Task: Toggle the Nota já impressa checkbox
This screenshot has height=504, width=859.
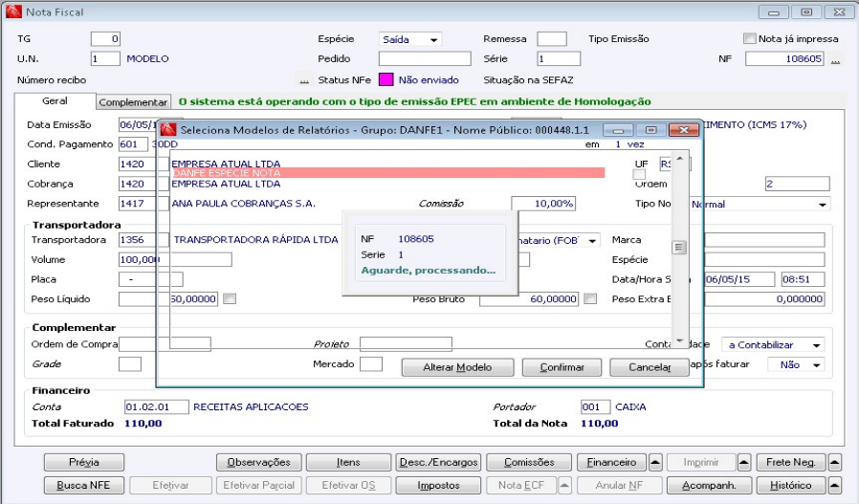Action: coord(749,38)
